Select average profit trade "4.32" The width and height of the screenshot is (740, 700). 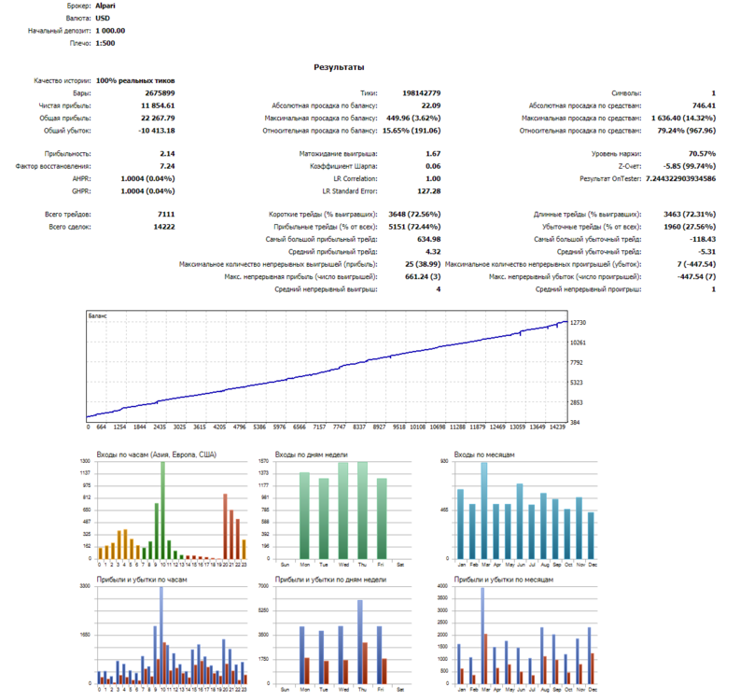[433, 252]
